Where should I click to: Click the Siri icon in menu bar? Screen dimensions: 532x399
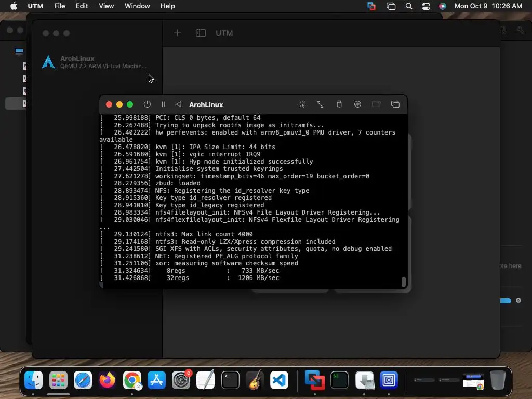click(x=443, y=6)
